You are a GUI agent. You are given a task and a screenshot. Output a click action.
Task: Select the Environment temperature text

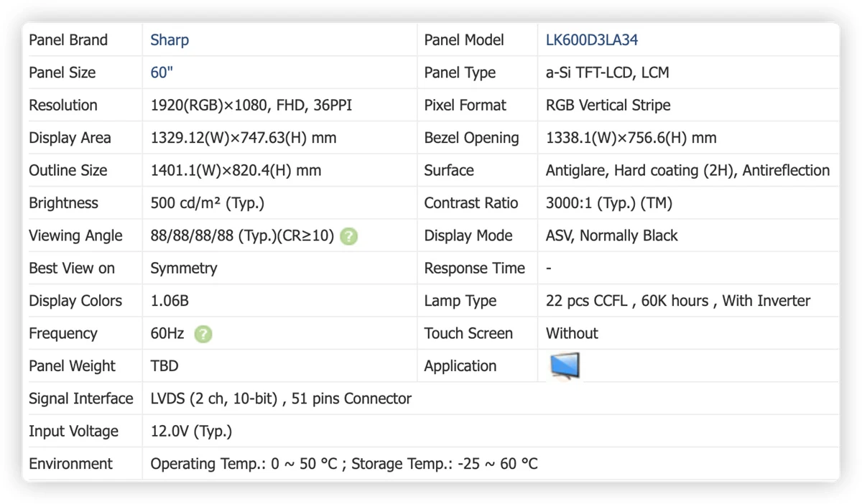tap(344, 464)
